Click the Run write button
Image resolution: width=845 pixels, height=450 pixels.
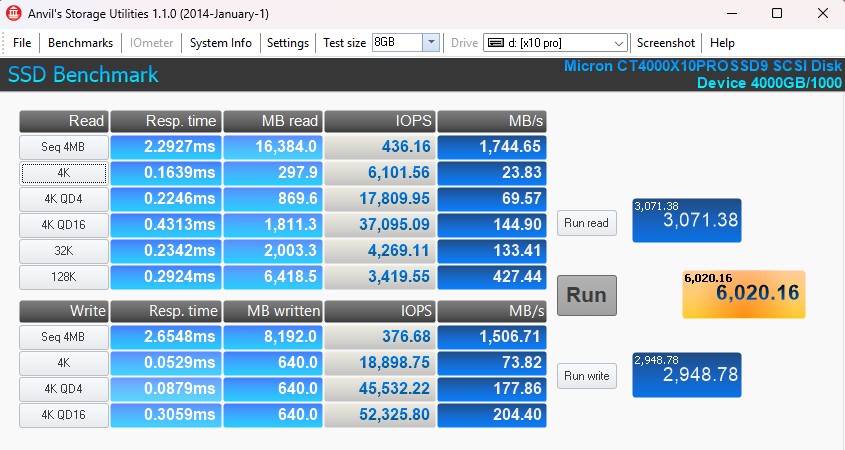pyautogui.click(x=586, y=376)
